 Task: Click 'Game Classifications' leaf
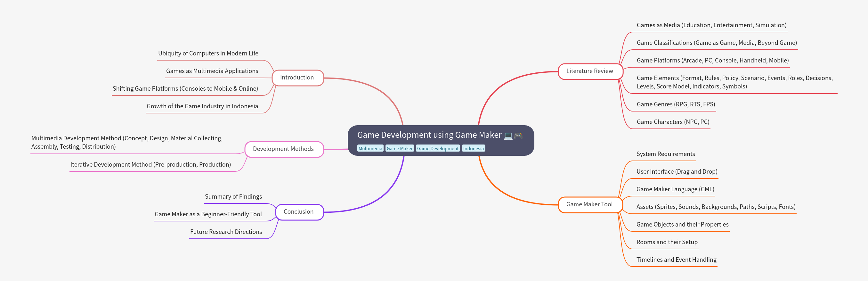717,43
